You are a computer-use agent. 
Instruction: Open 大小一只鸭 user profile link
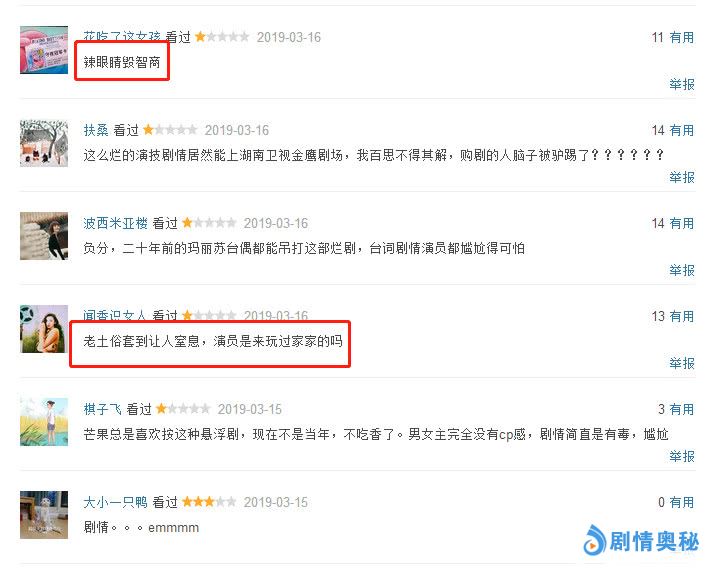coord(115,502)
